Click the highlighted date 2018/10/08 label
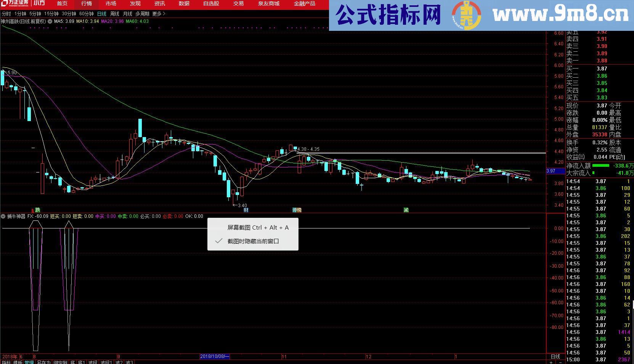Screen dimensions: 634x364 tap(215, 356)
